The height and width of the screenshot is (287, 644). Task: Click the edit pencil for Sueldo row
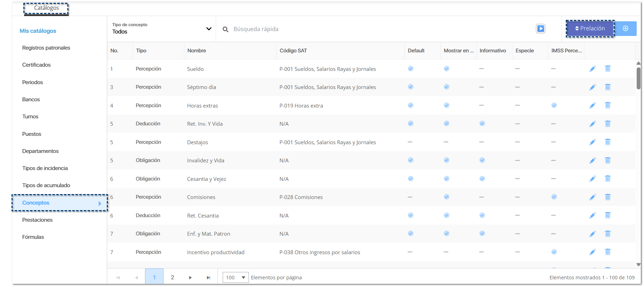(592, 69)
